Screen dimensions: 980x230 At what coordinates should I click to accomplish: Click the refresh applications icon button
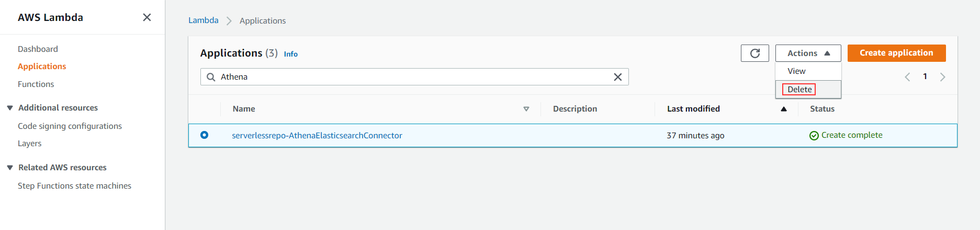coord(754,53)
